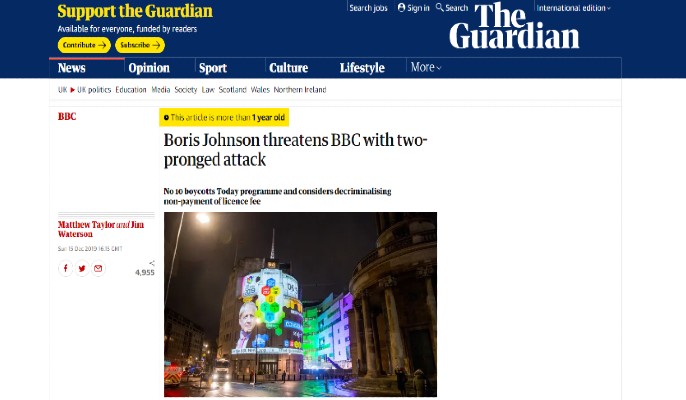
Task: Open Search with the magnifier icon
Action: [440, 7]
